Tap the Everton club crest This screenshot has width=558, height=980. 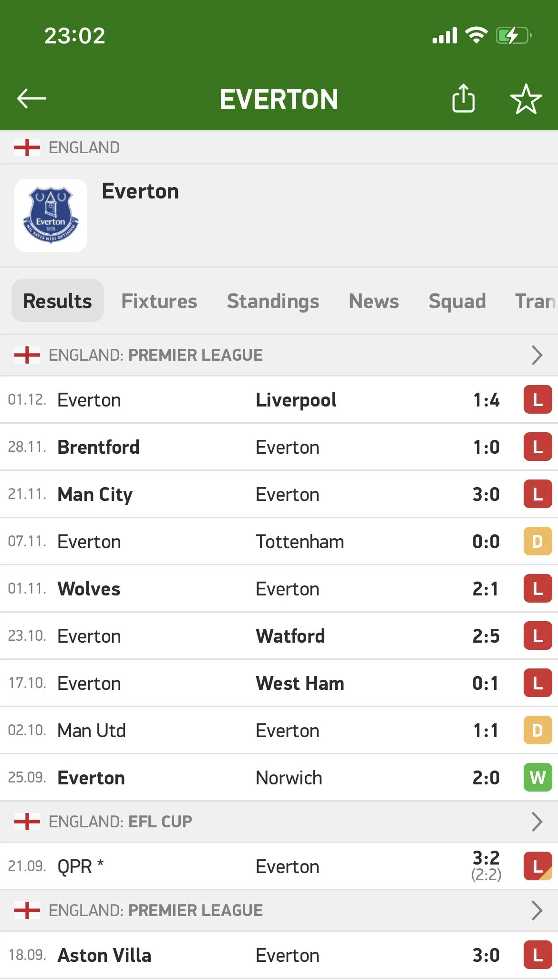pyautogui.click(x=51, y=215)
